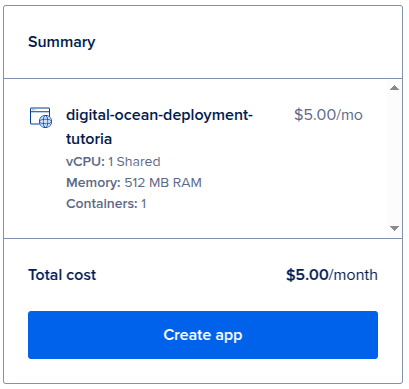Click the '512 MB RAM' value
The height and width of the screenshot is (389, 409).
pos(163,183)
